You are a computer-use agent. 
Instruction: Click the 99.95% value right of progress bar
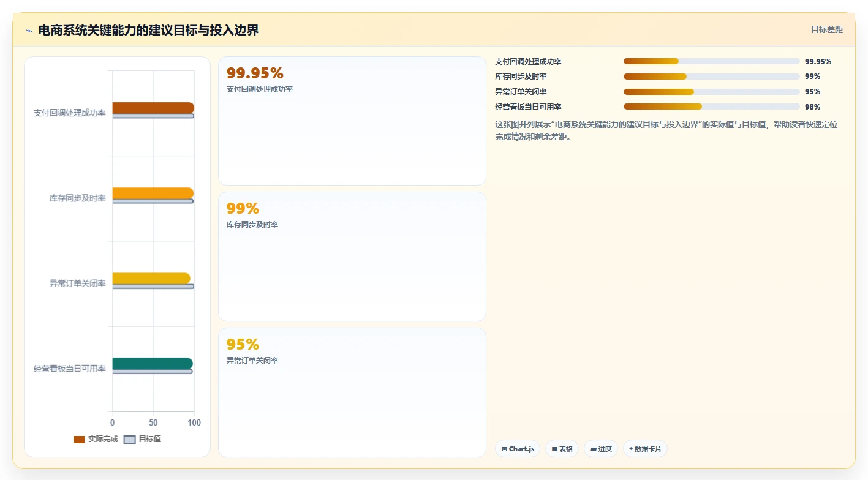click(818, 61)
